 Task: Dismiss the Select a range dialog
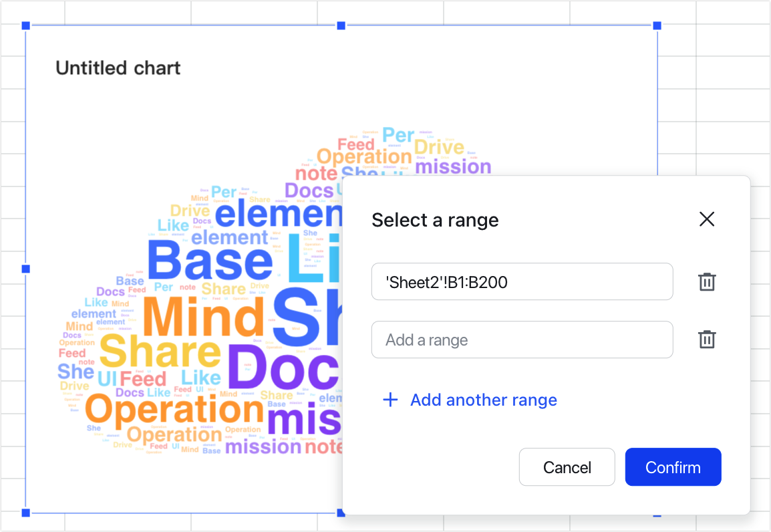[707, 219]
